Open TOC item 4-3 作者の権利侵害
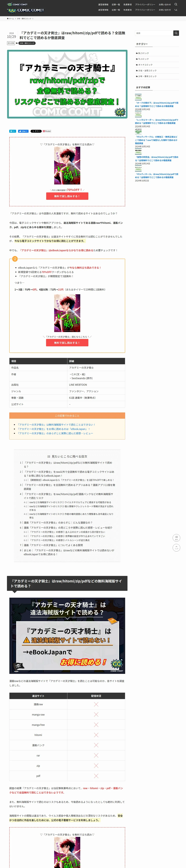 pyautogui.click(x=71, y=516)
